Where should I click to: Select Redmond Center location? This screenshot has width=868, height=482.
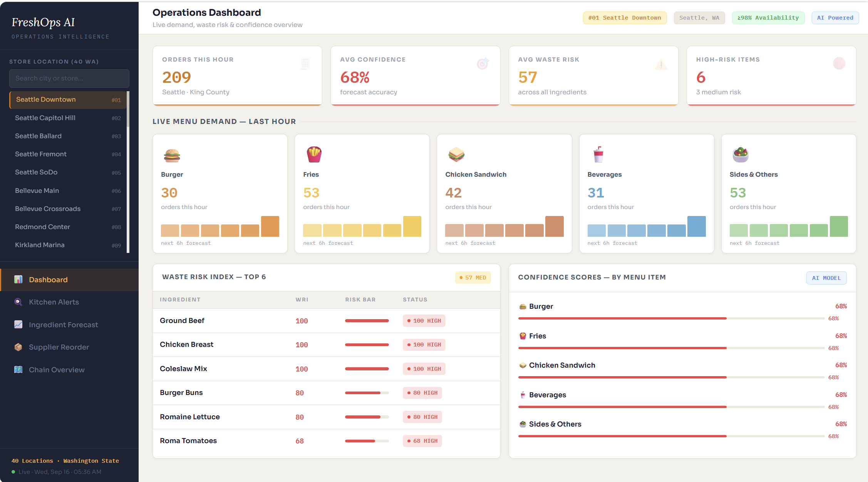(68, 227)
